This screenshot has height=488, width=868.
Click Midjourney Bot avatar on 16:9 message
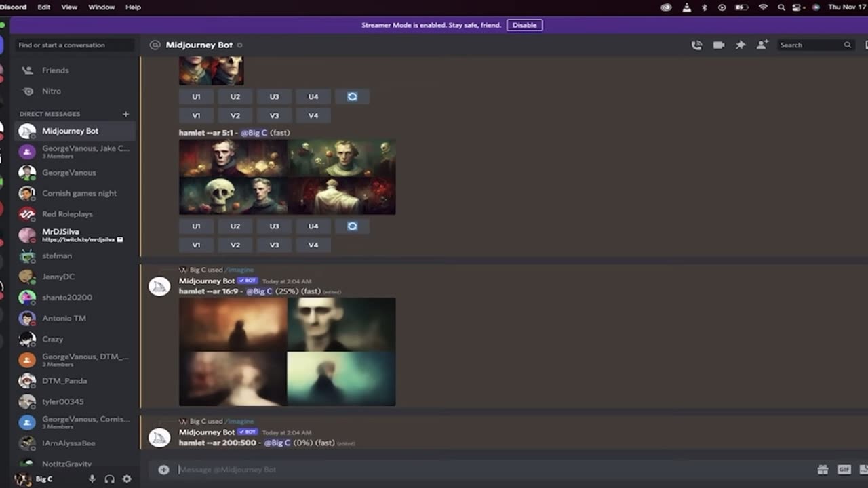point(159,286)
